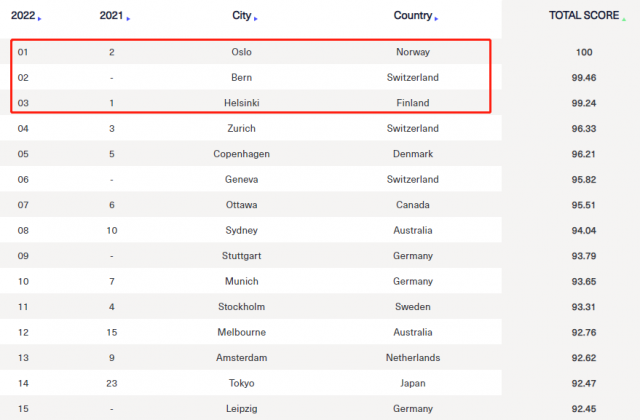Click the City column sort arrow
The width and height of the screenshot is (640, 420).
tap(256, 19)
